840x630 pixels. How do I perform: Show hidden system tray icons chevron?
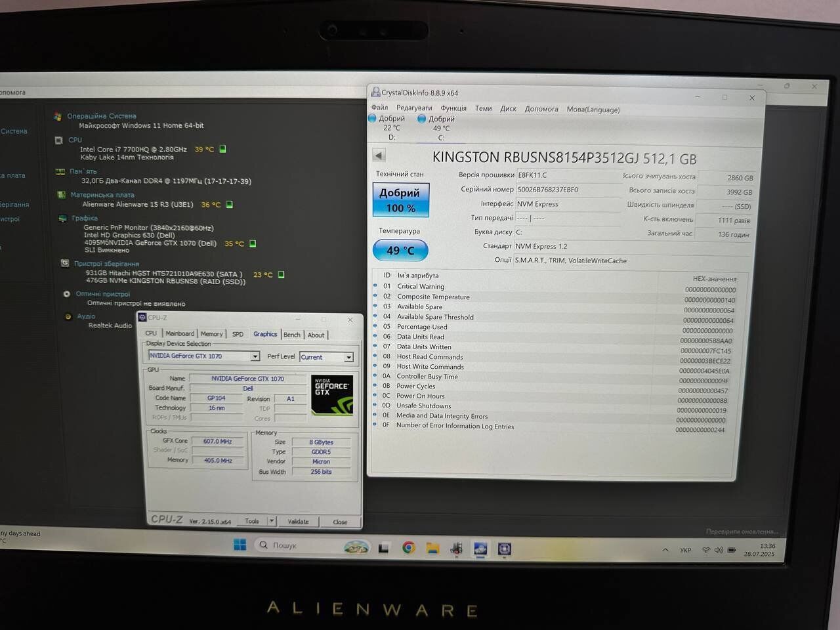(x=665, y=550)
